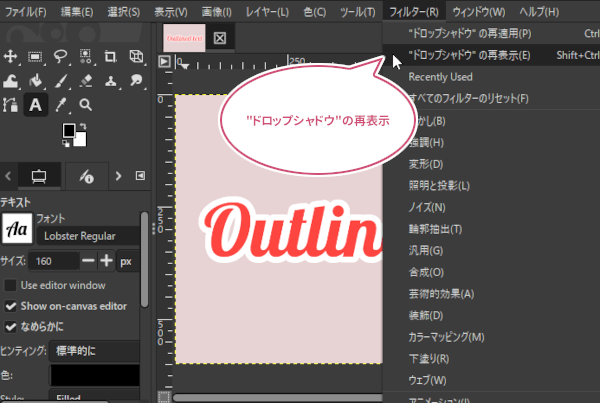Activate the Text tool
Image resolution: width=600 pixels, height=403 pixels.
[x=36, y=104]
